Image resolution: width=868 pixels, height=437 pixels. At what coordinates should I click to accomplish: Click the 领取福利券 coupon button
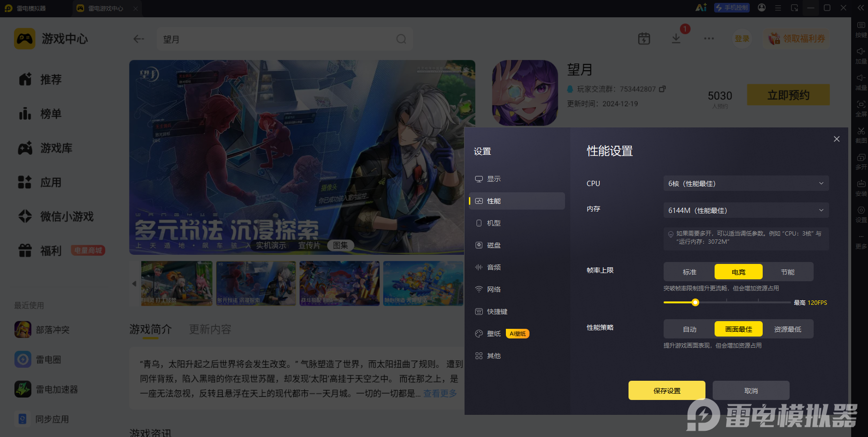tap(797, 38)
